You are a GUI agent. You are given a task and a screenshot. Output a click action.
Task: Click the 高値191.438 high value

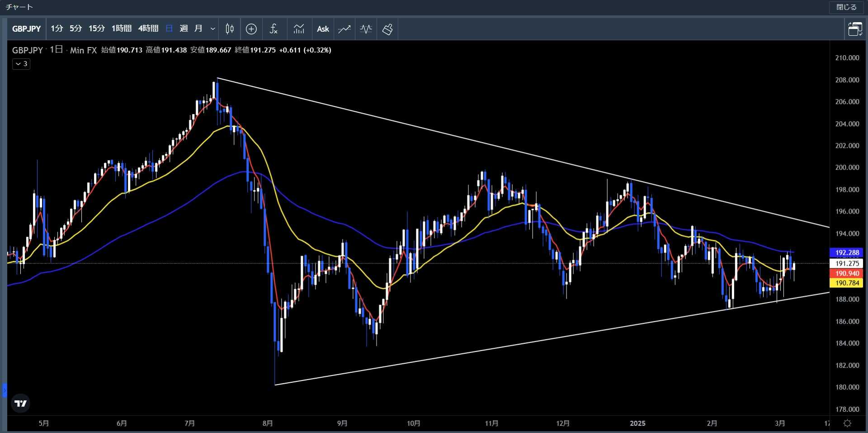click(x=166, y=50)
